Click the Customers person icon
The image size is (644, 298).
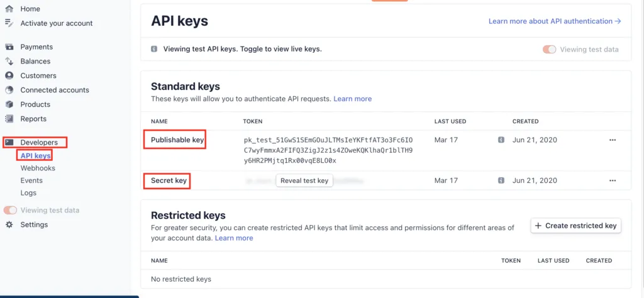click(x=9, y=75)
